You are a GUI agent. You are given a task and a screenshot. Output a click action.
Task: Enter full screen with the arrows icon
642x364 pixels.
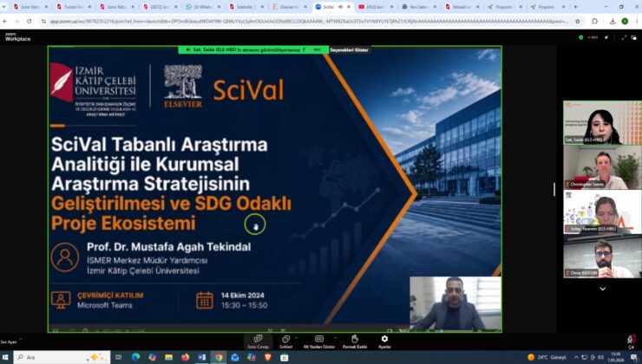tap(624, 37)
